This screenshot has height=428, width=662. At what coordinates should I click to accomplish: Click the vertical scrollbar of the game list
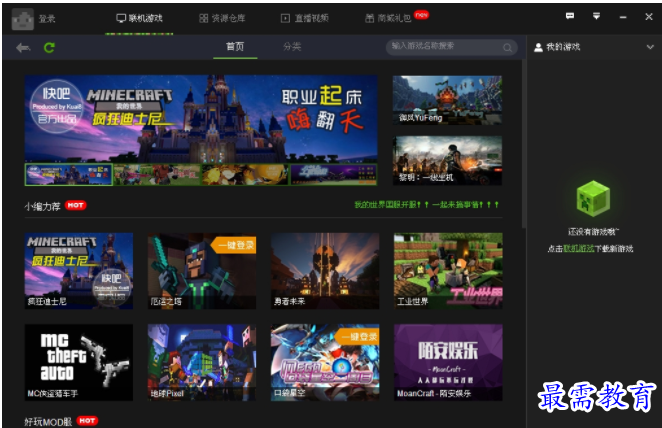(x=524, y=144)
